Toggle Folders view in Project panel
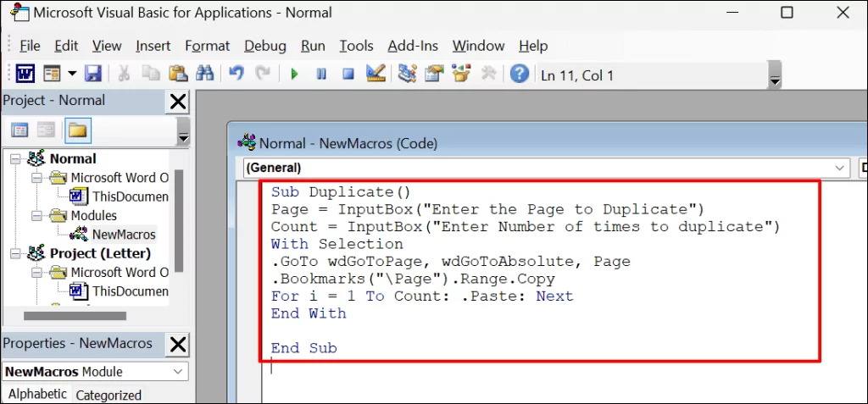 click(77, 130)
